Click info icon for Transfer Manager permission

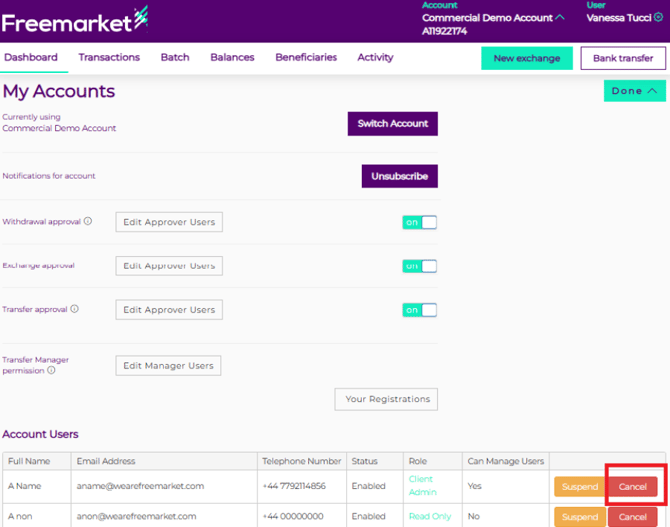[51, 370]
